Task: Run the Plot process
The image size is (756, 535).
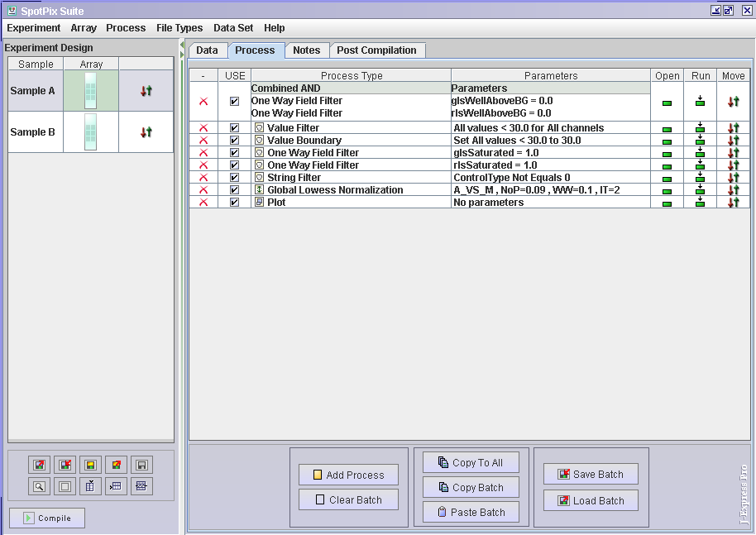Action: 700,202
